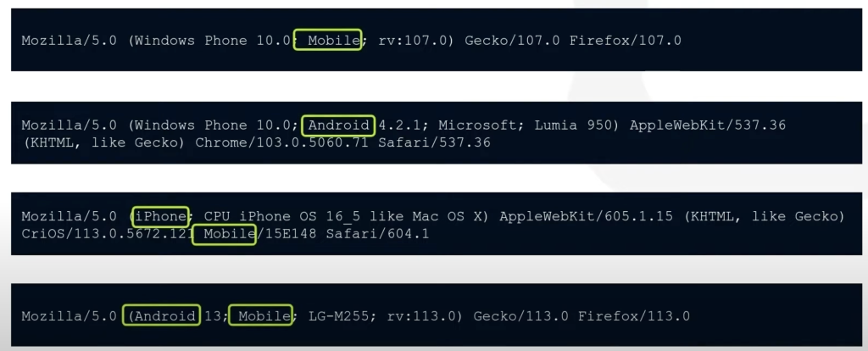
Task: Click highlighted Android before 4.2.1
Action: [338, 125]
